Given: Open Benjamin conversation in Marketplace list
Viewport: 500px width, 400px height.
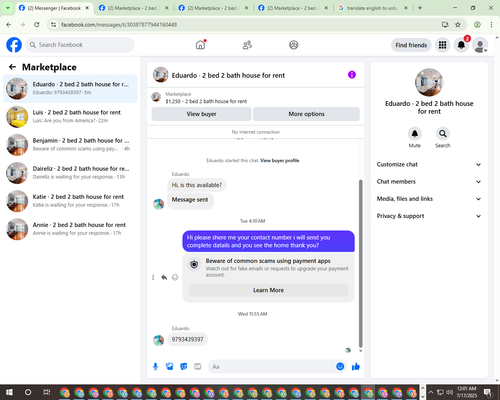Looking at the screenshot, I should point(70,145).
